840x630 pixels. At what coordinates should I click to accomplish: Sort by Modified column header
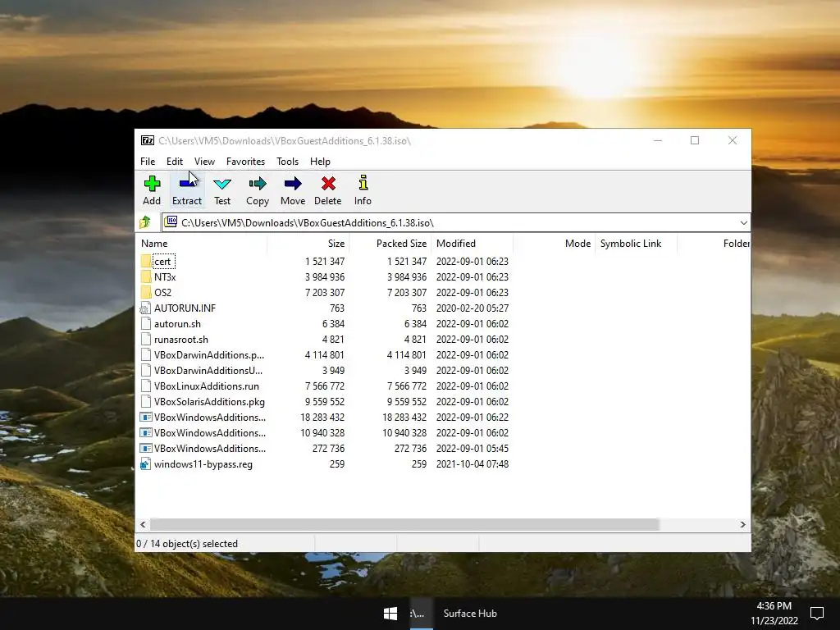(x=472, y=243)
